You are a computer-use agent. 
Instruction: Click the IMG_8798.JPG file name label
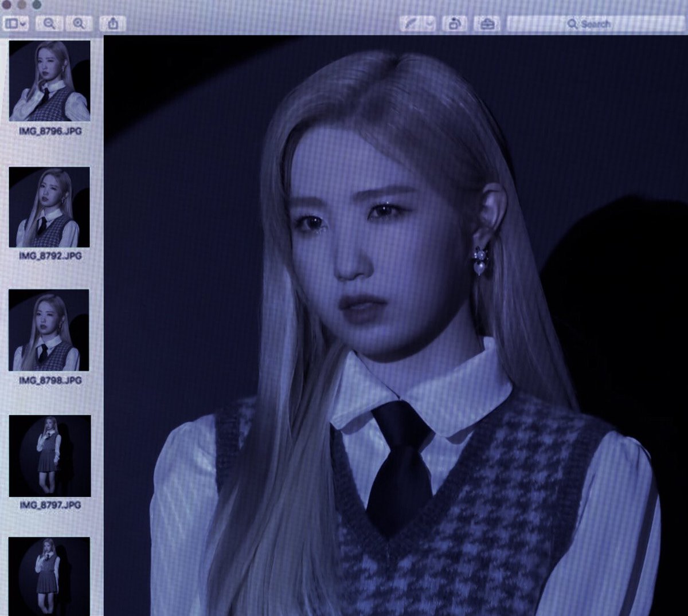pos(50,380)
